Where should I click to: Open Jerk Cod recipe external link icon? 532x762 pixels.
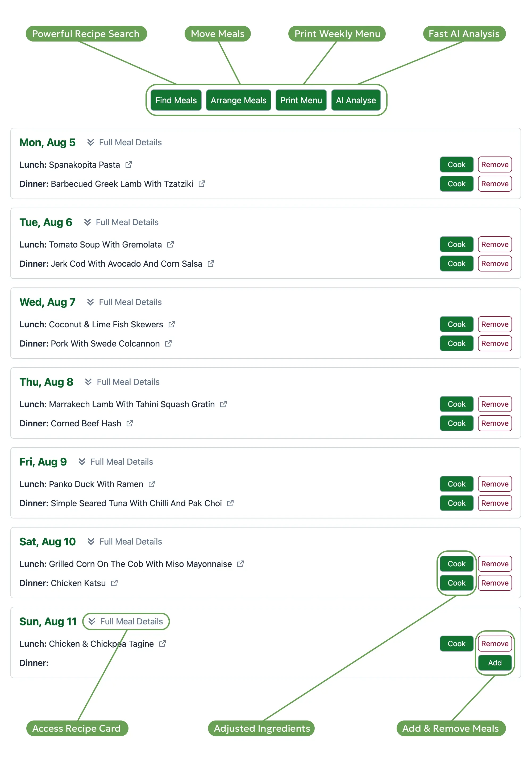[x=211, y=264]
